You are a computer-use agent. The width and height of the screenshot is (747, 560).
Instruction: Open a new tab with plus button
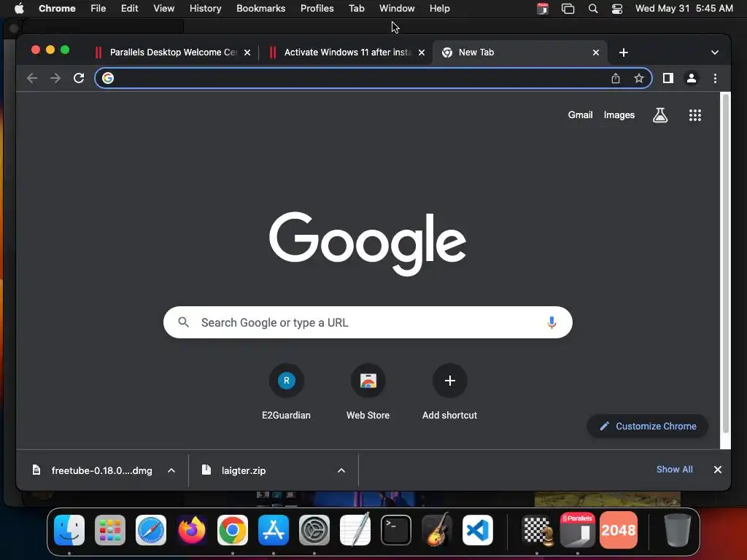tap(623, 52)
